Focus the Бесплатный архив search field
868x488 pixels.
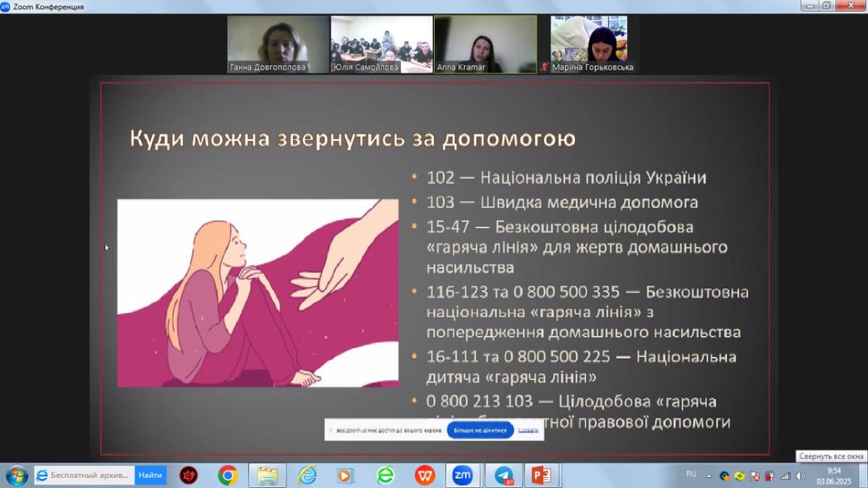[x=85, y=475]
